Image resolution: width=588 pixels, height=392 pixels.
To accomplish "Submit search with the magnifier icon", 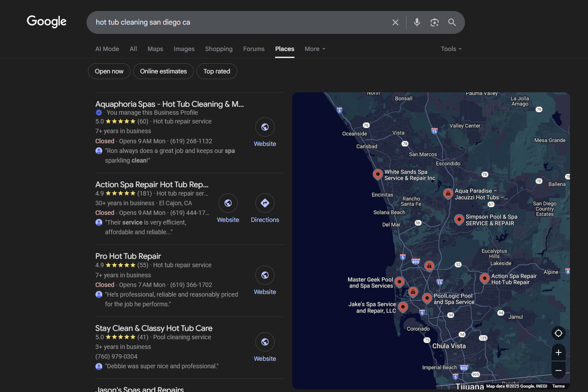I will coord(452,22).
